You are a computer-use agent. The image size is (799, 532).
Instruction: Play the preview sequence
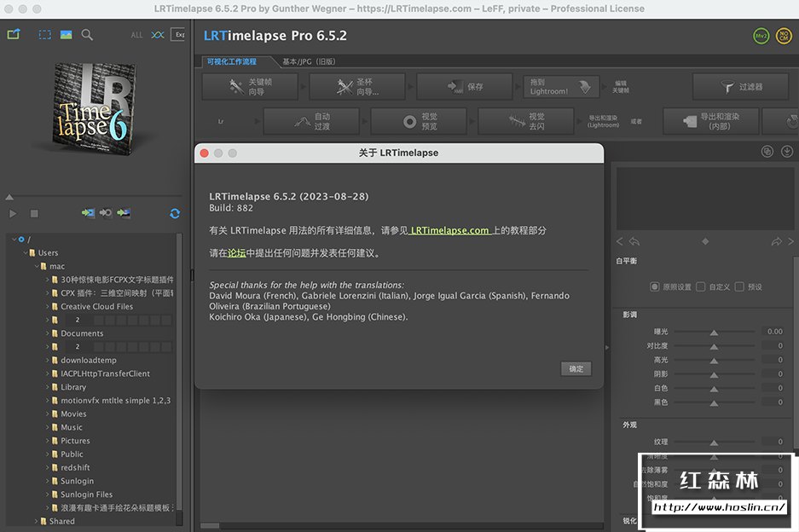(x=13, y=213)
